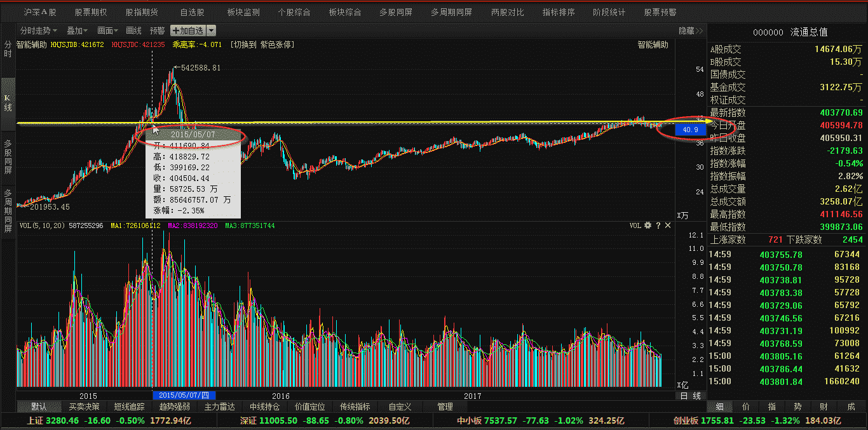Click the VOL help question mark
868x430 pixels.
click(x=658, y=225)
